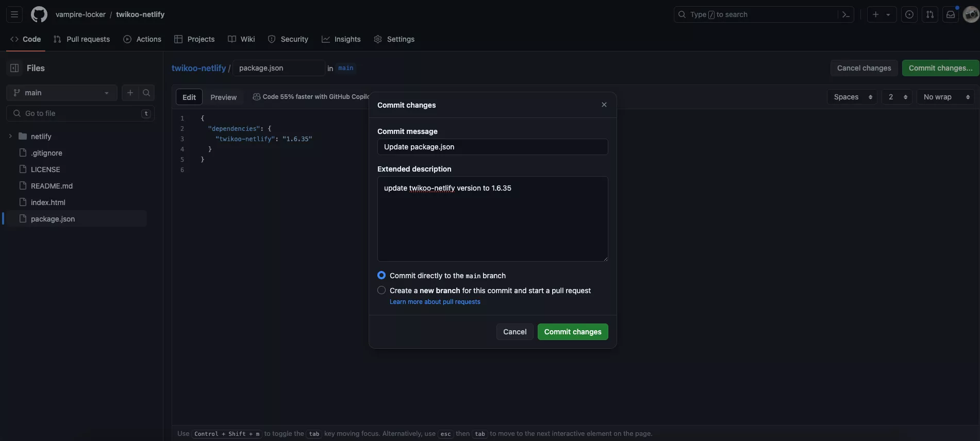Go to GitHub home via Octocat logo

click(39, 14)
